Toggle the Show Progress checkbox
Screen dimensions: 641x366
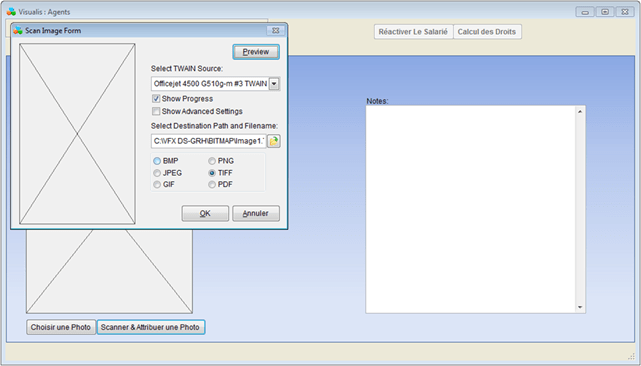[x=156, y=99]
